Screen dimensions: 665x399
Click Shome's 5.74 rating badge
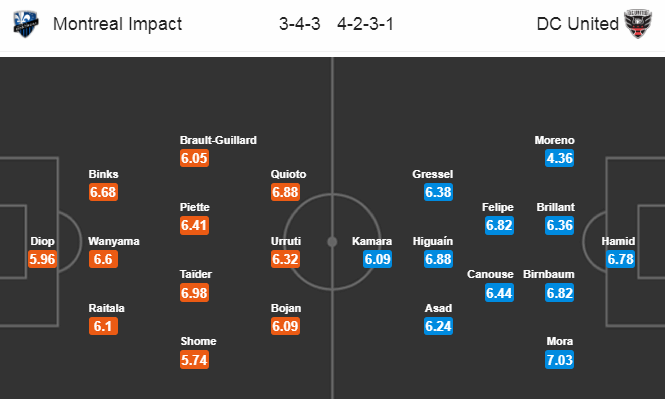pos(194,360)
